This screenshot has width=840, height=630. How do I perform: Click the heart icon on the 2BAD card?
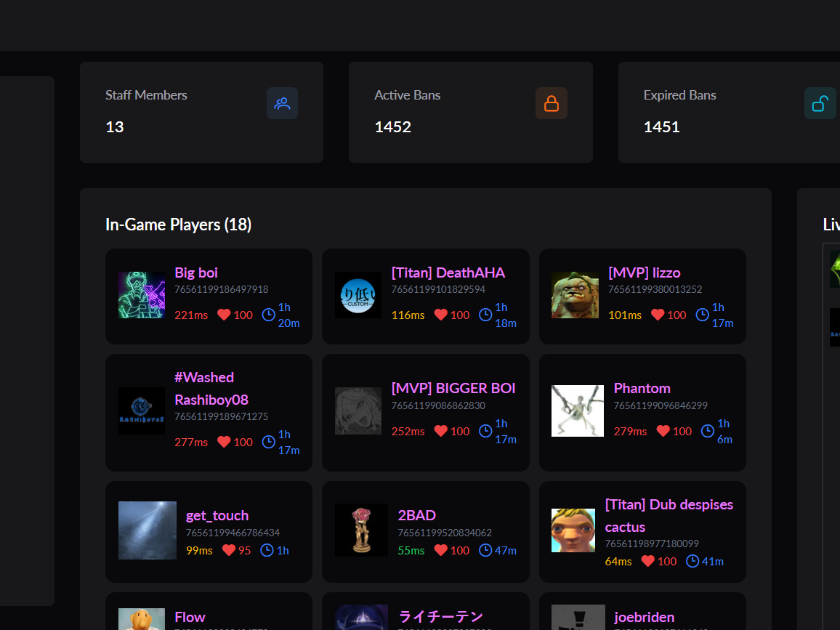pos(441,550)
